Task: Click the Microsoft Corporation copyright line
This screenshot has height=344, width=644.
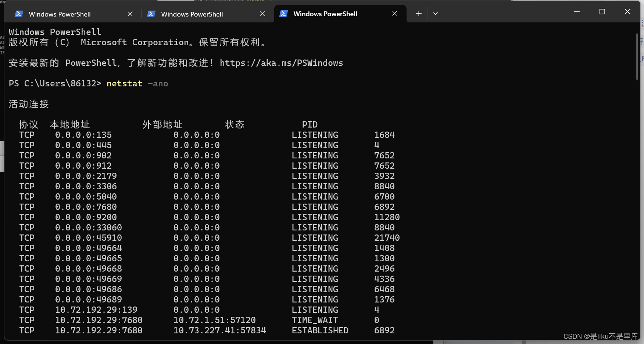Action: tap(137, 43)
